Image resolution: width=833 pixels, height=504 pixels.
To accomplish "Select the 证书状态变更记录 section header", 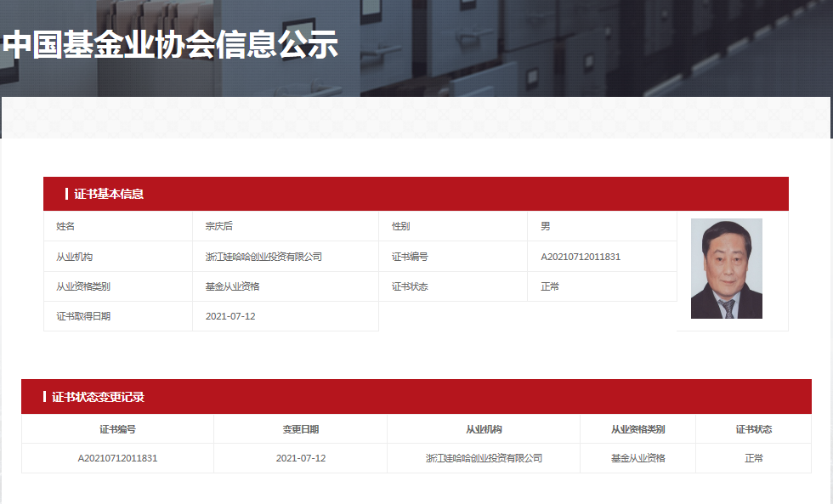I will pyautogui.click(x=98, y=397).
